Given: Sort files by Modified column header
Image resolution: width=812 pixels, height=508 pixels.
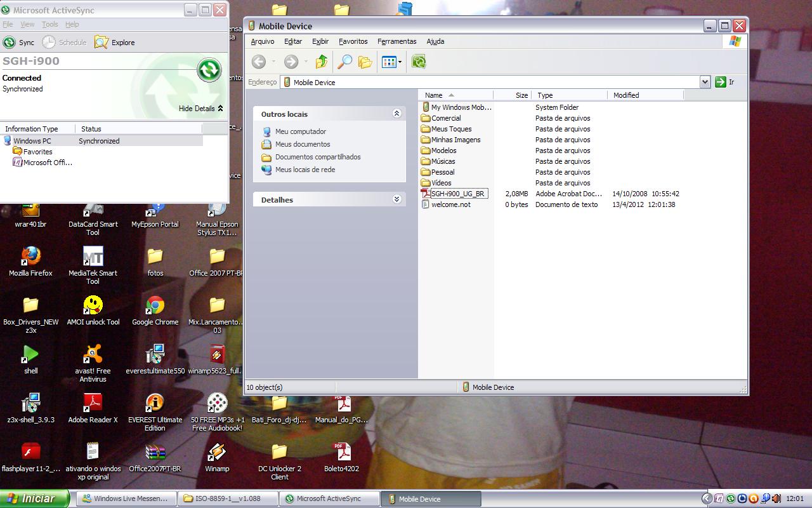Looking at the screenshot, I should point(645,95).
